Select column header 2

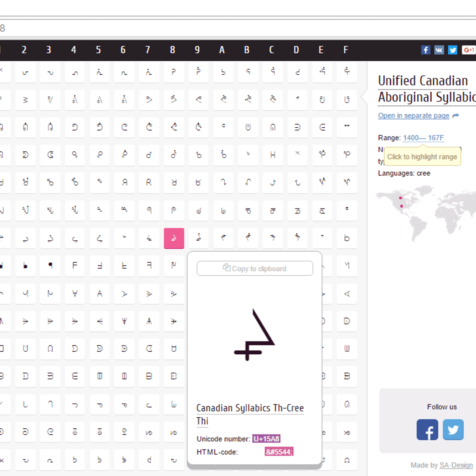(24, 50)
